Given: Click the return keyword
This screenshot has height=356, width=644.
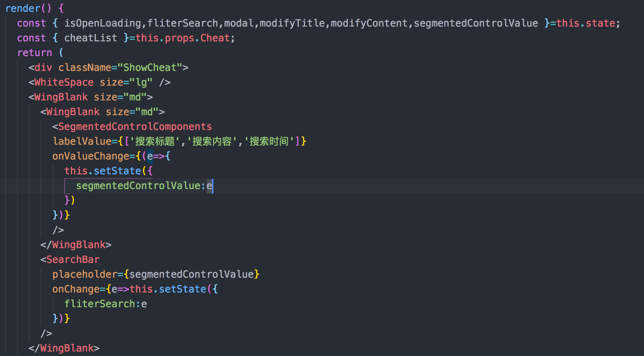Looking at the screenshot, I should click(34, 52).
